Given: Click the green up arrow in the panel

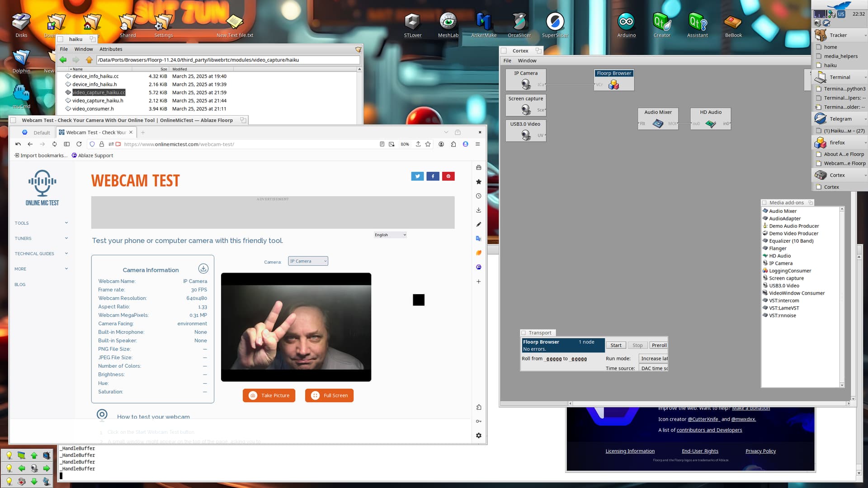Looking at the screenshot, I should tap(34, 455).
